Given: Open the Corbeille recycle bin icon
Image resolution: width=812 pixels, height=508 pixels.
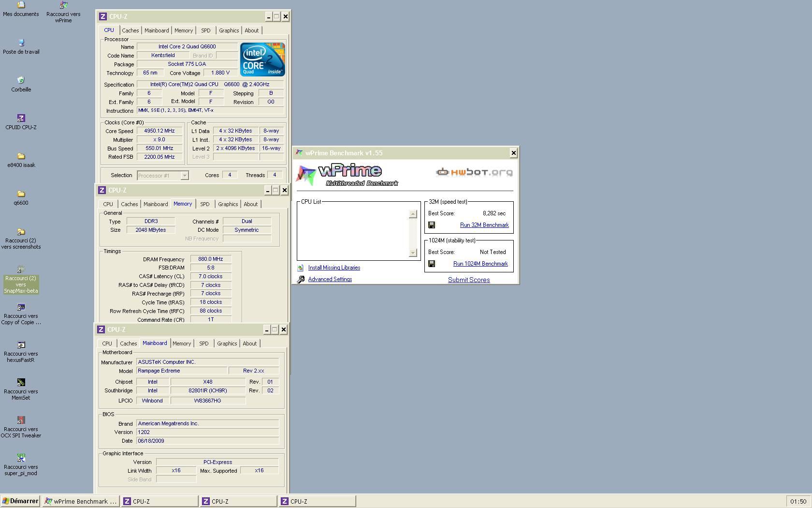Looking at the screenshot, I should (x=21, y=80).
